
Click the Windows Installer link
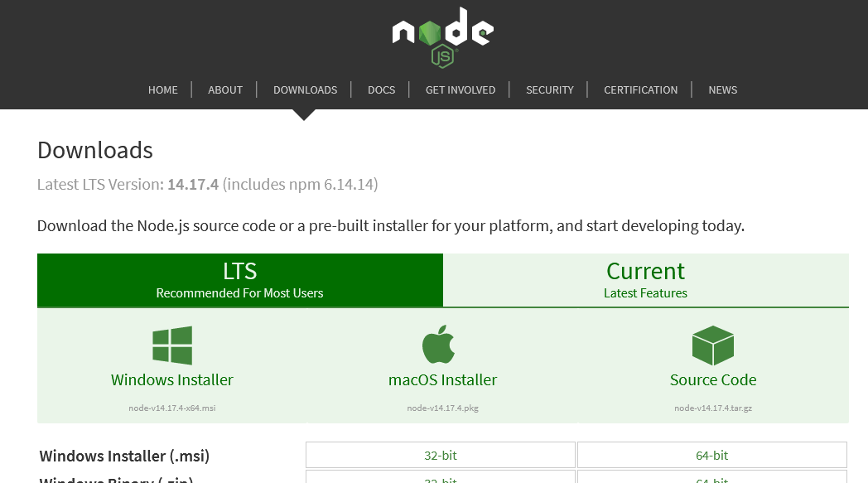click(x=172, y=380)
